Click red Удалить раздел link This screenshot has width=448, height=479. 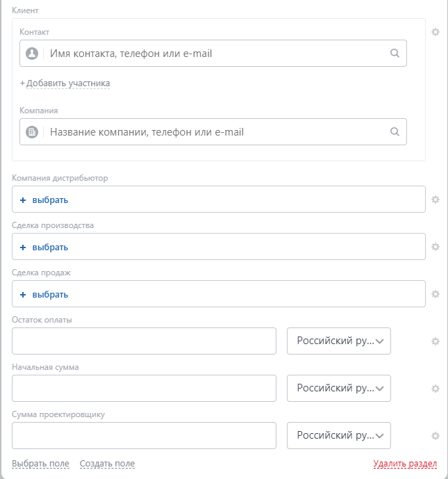(404, 464)
